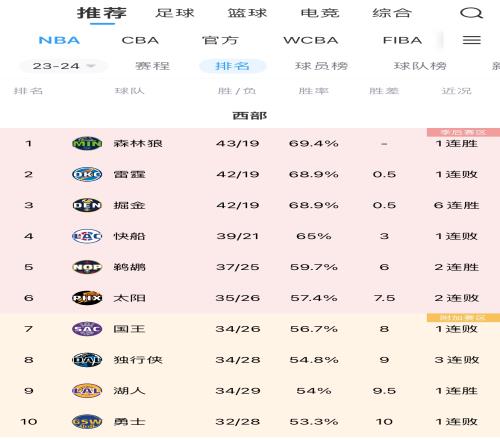Open team name 湖人

coord(129,391)
